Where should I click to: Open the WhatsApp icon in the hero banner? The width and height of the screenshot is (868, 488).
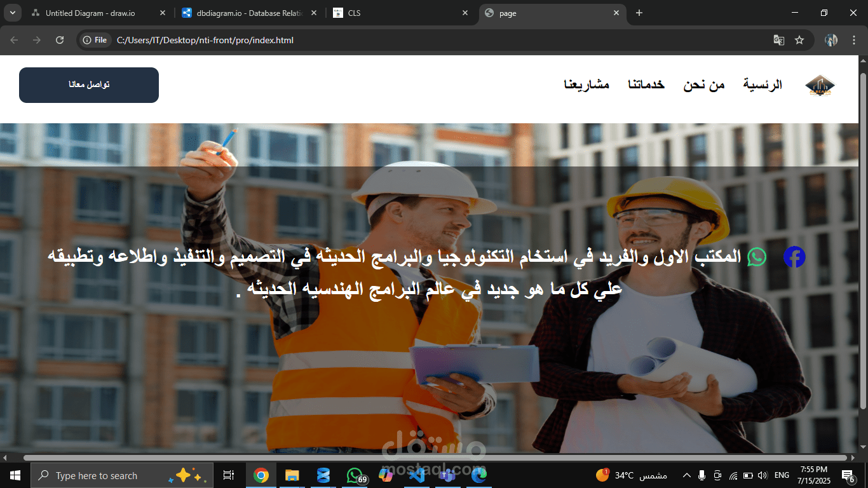[x=757, y=257]
